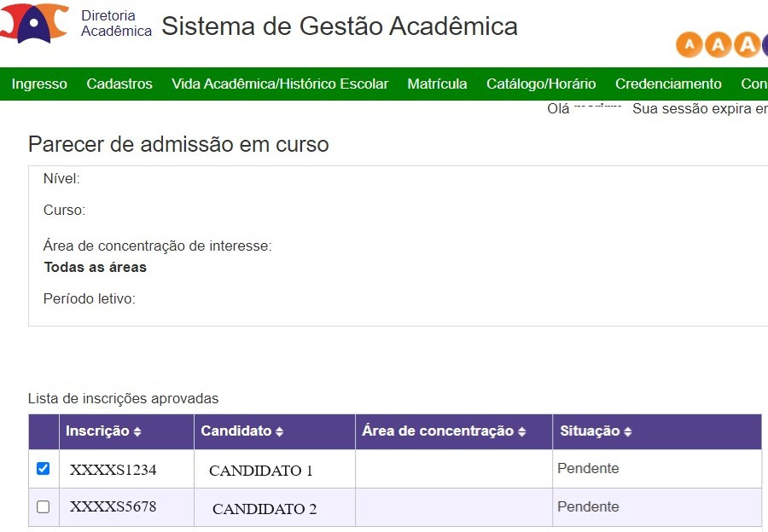Screen dimensions: 768x532
Task: Open Vida Acadêmica/Histórico Escolar menu
Action: coord(280,84)
